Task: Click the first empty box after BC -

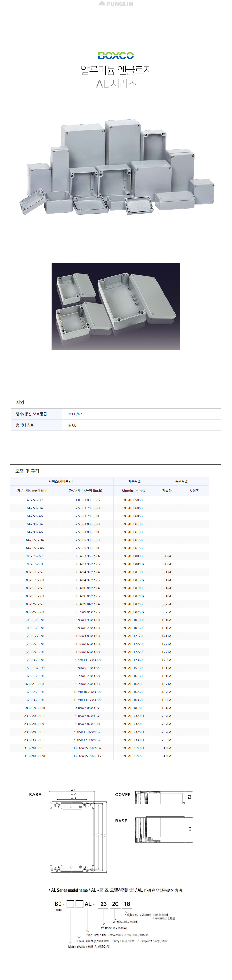Action: point(70,904)
